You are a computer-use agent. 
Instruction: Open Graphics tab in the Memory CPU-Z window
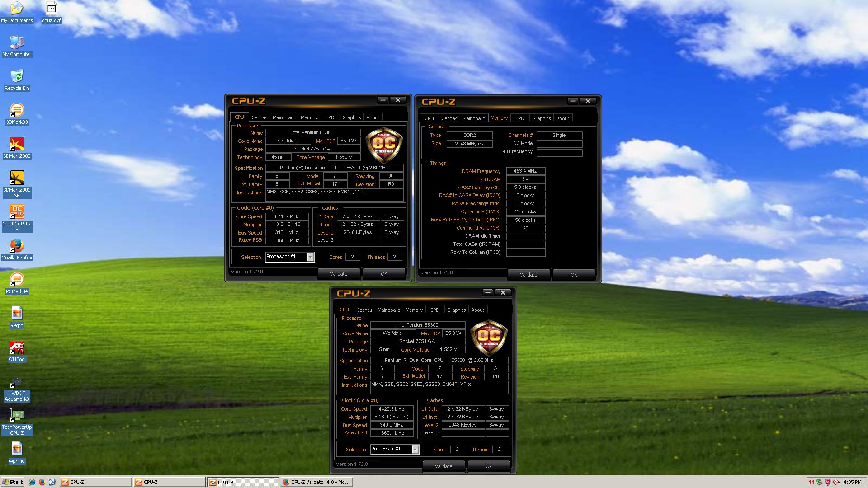pos(541,118)
